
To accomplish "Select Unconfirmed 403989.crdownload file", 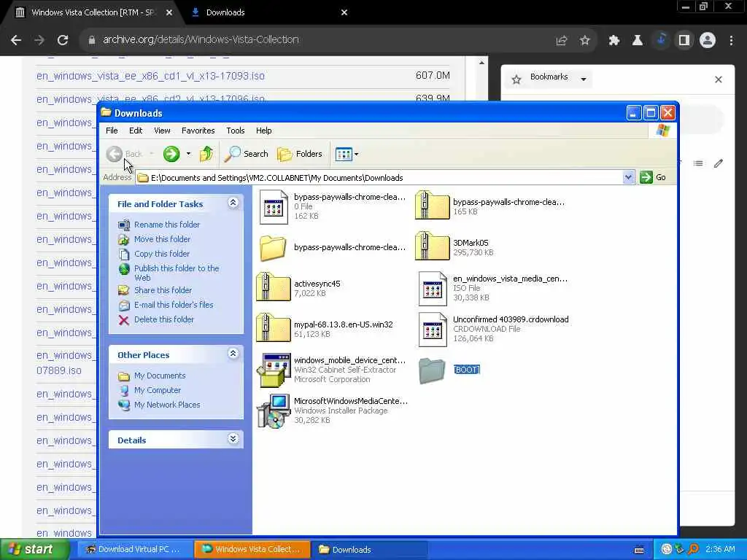I will pyautogui.click(x=433, y=330).
